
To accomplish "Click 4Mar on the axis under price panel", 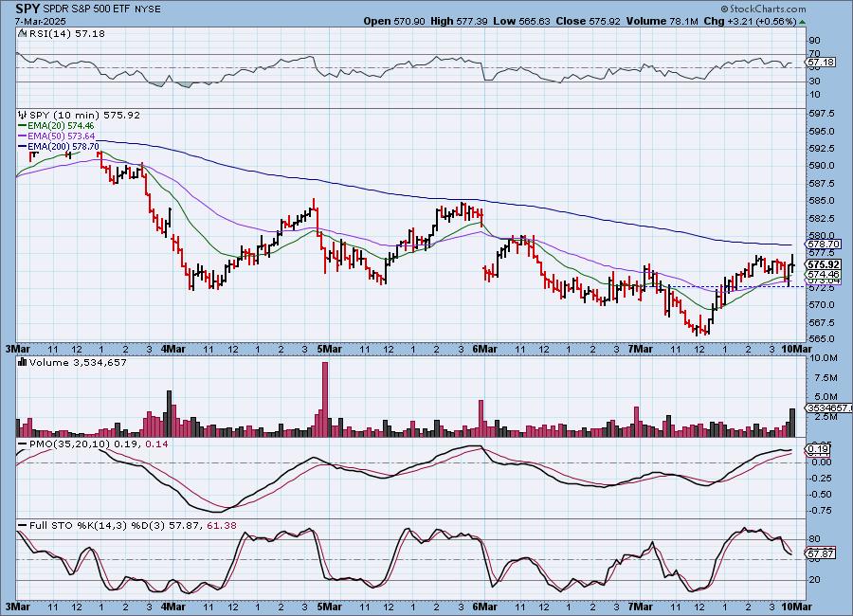I will [173, 349].
